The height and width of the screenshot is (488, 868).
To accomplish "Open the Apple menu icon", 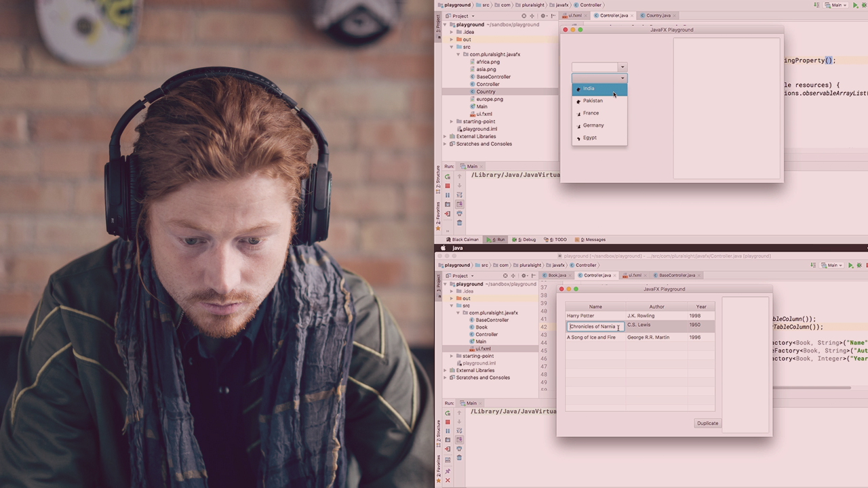I will tap(441, 248).
